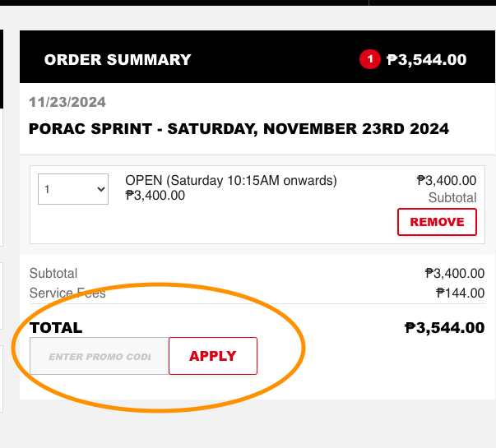This screenshot has height=448, width=496.
Task: Click the gray Subtotal caption above Remove
Action: coord(452,198)
